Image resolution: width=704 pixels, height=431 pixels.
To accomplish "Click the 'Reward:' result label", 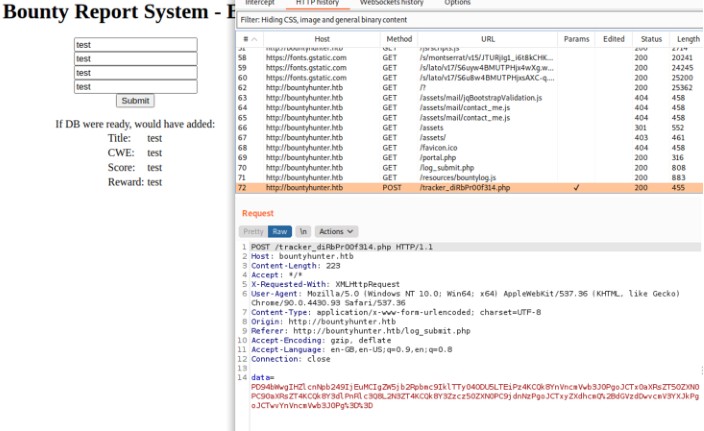I will (126, 182).
